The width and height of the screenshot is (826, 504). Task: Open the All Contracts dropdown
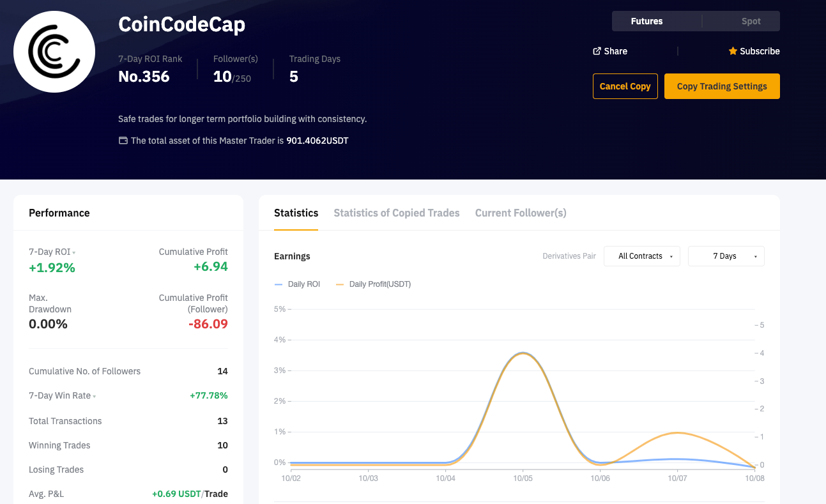pyautogui.click(x=642, y=256)
